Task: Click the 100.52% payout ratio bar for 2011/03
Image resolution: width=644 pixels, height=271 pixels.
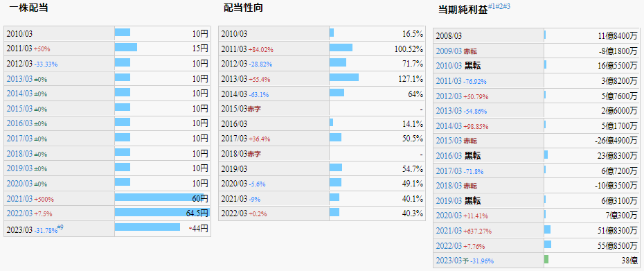Action: coord(341,47)
